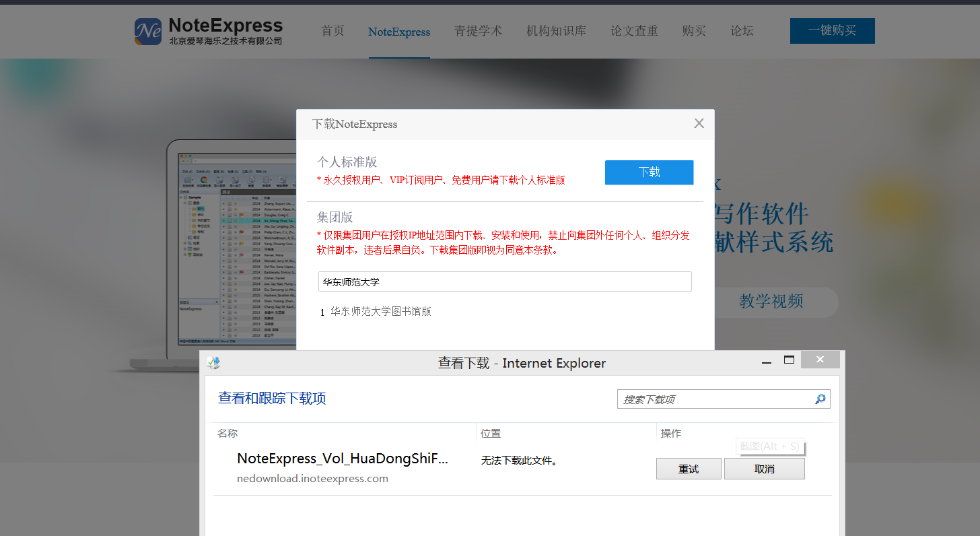Navigate to 论文查重 page
The image size is (980, 536).
coord(634,31)
